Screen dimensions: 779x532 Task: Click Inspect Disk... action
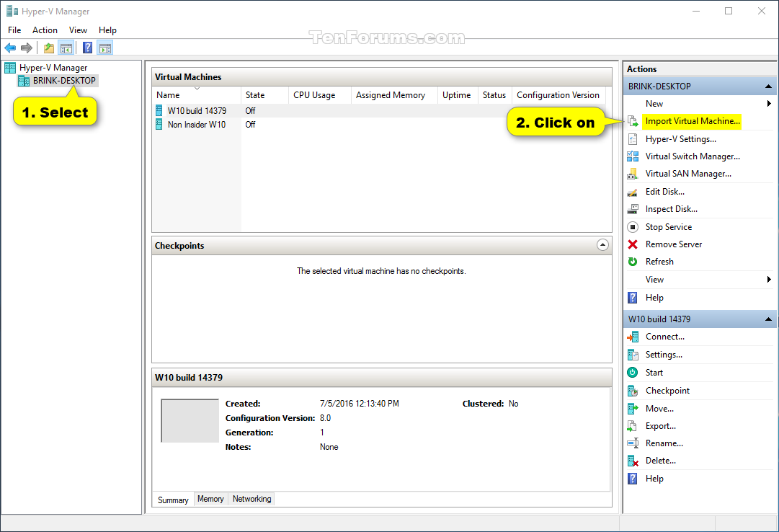[671, 209]
